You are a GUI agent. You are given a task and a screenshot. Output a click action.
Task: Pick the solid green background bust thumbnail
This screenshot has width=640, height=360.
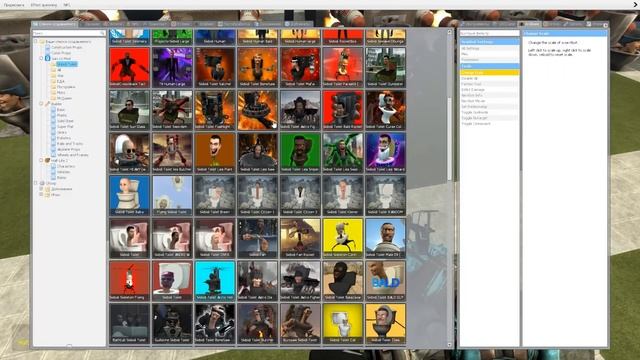click(300, 153)
